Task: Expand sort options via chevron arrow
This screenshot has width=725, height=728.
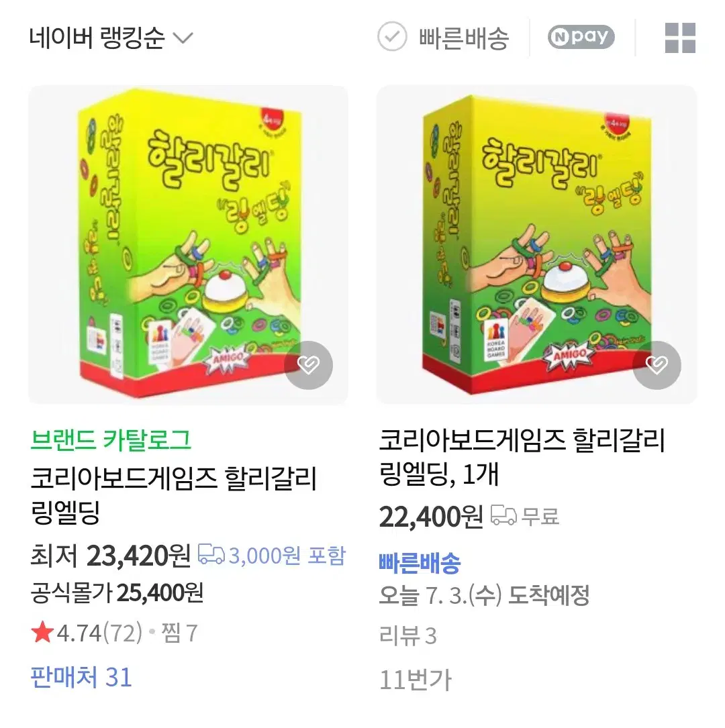Action: (x=183, y=38)
